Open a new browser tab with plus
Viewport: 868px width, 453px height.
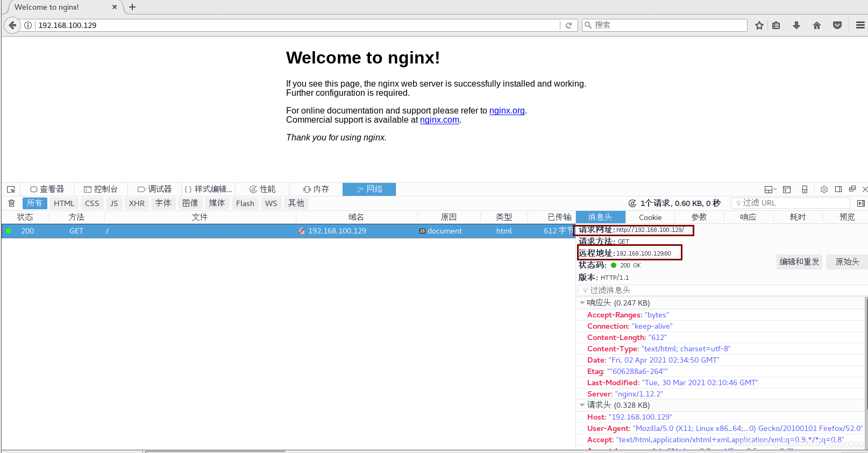click(132, 7)
